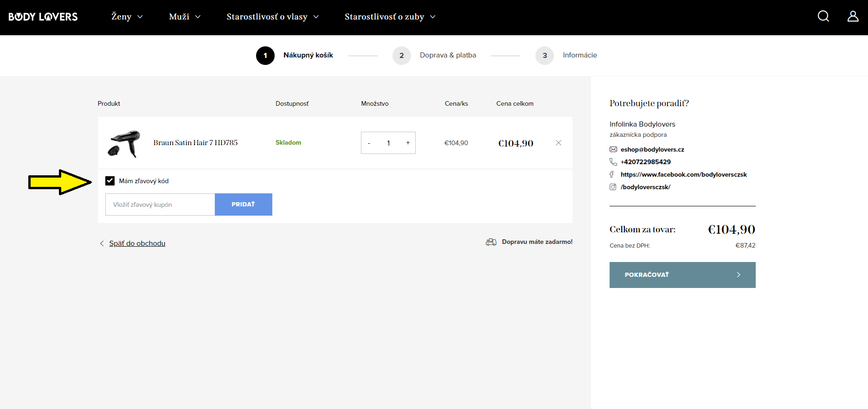Click Cena bez DPH value €87,42
The height and width of the screenshot is (409, 868).
coord(745,245)
